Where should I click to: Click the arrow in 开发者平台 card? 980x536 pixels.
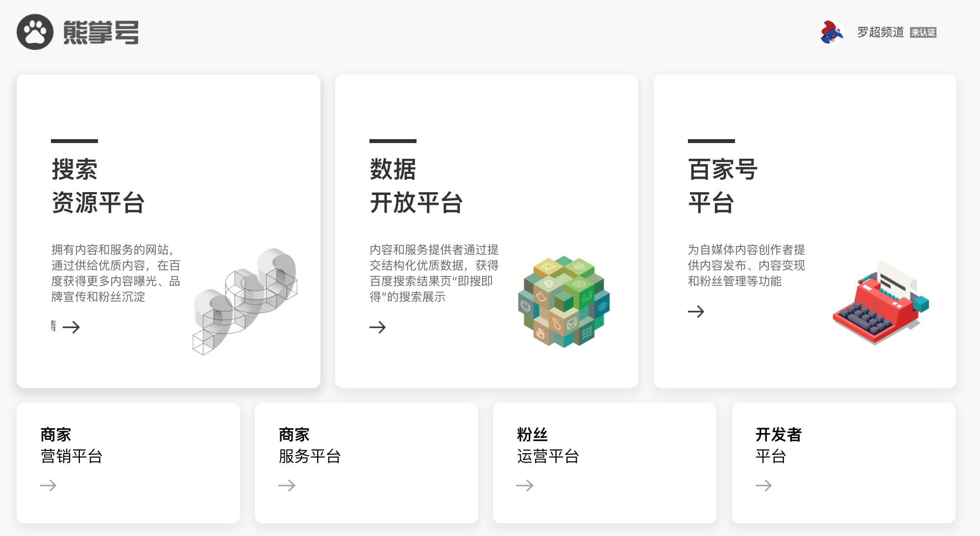[763, 486]
